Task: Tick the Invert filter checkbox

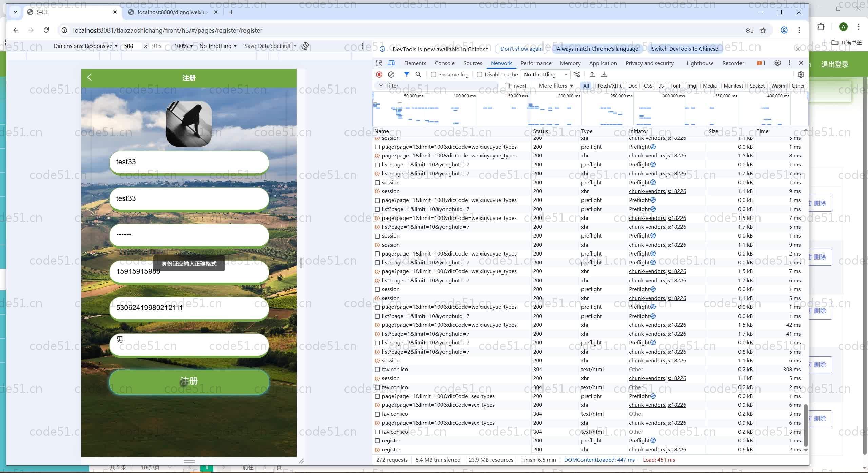Action: (x=507, y=86)
